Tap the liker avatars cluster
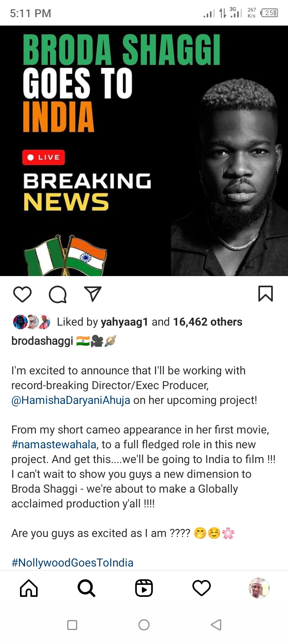 click(32, 322)
